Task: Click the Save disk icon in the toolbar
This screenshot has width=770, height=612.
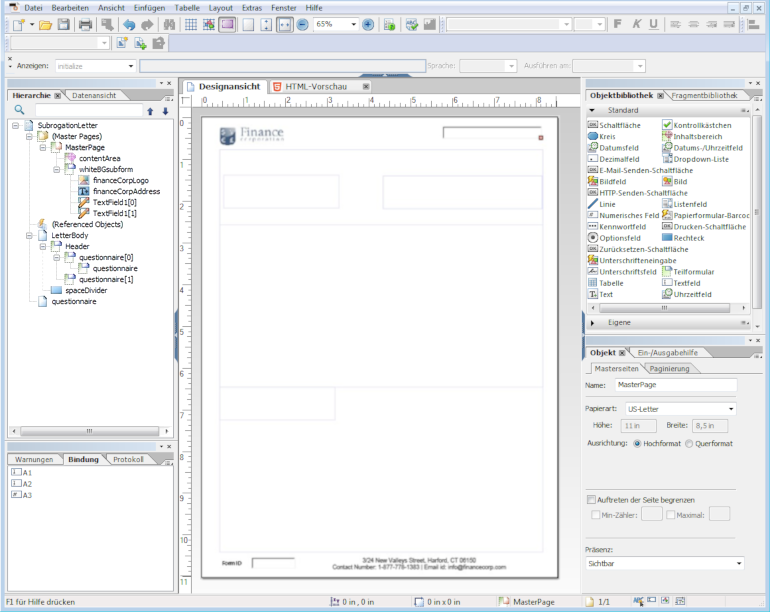Action: click(61, 24)
